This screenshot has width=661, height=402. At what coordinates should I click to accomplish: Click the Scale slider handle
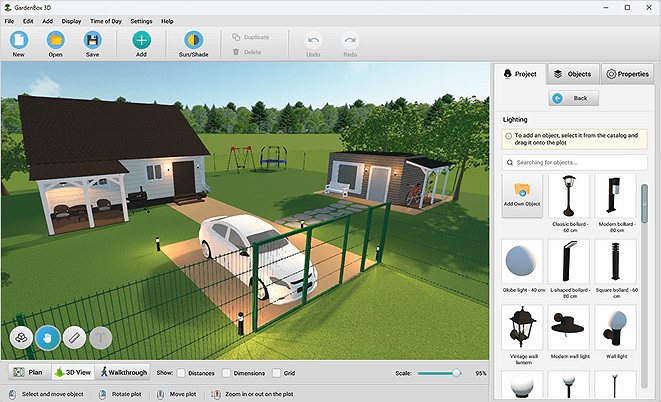coord(456,373)
